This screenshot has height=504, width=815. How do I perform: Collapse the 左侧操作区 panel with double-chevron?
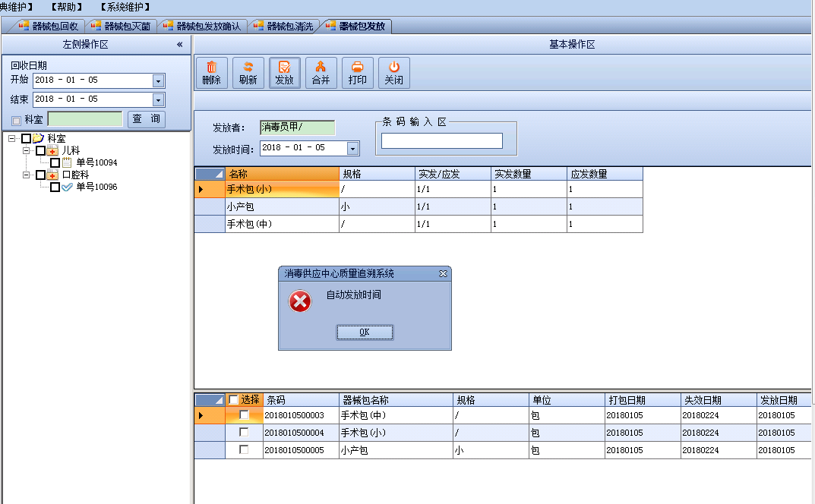point(180,44)
